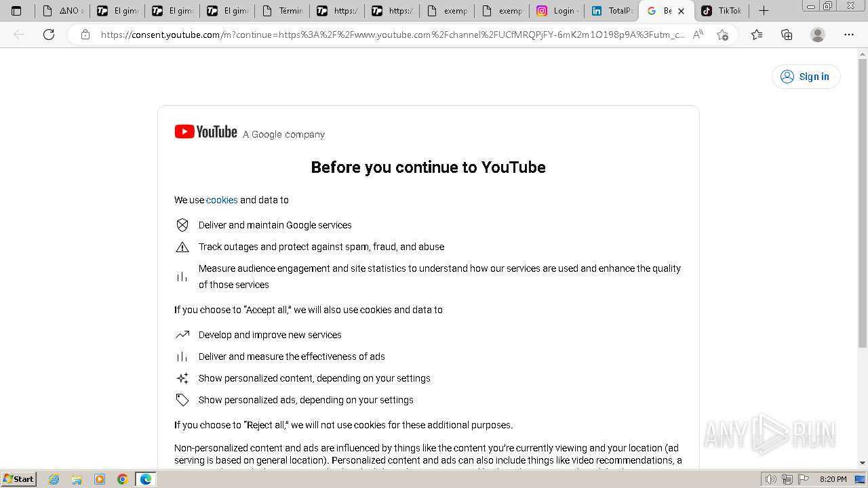Click the page scrollbar up arrow
868x488 pixels.
(x=863, y=53)
